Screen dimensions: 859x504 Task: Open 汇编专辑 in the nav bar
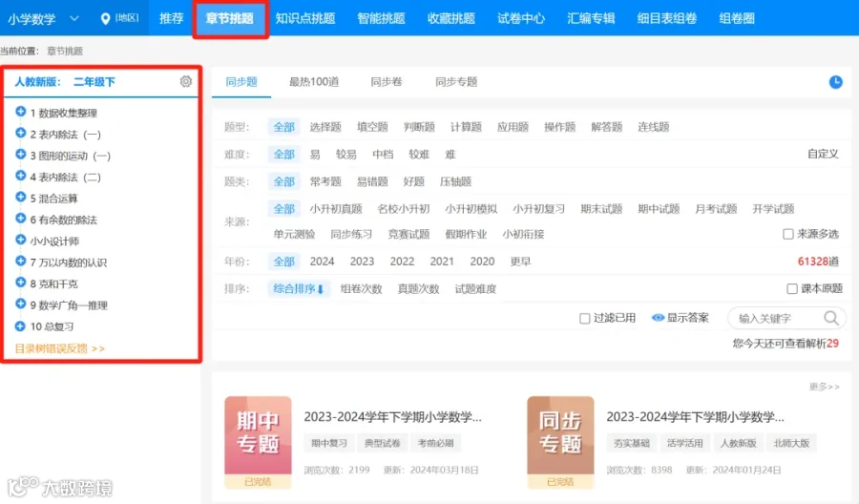point(591,19)
